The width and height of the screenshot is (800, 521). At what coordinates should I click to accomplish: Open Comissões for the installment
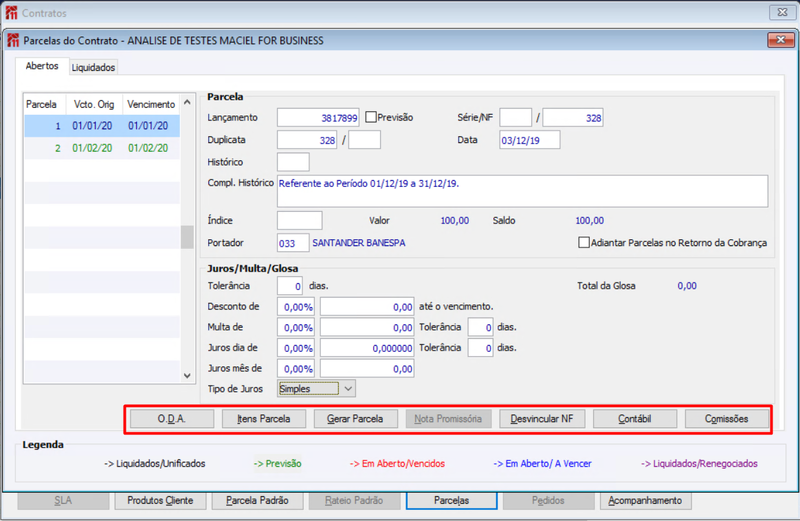coord(727,419)
